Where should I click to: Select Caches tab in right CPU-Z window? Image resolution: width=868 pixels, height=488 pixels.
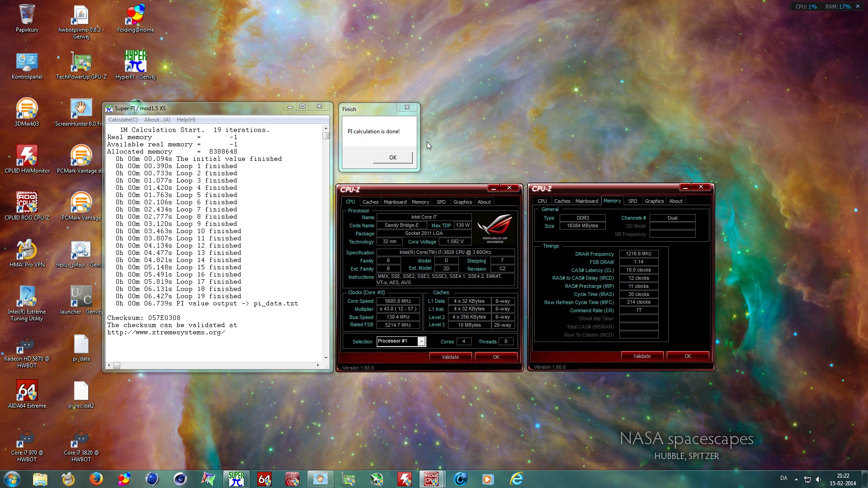tap(562, 201)
